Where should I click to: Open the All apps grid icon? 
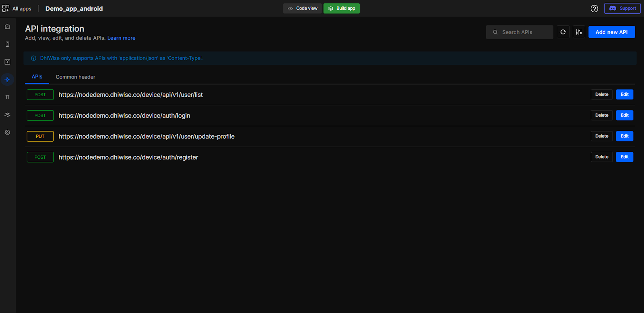coord(6,8)
